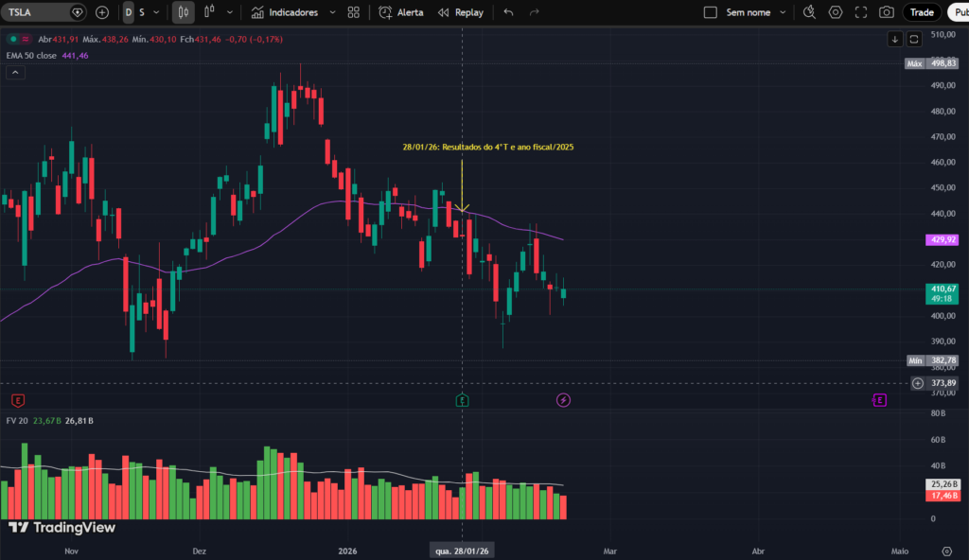Take a chart snapshot with the camera icon

[885, 12]
